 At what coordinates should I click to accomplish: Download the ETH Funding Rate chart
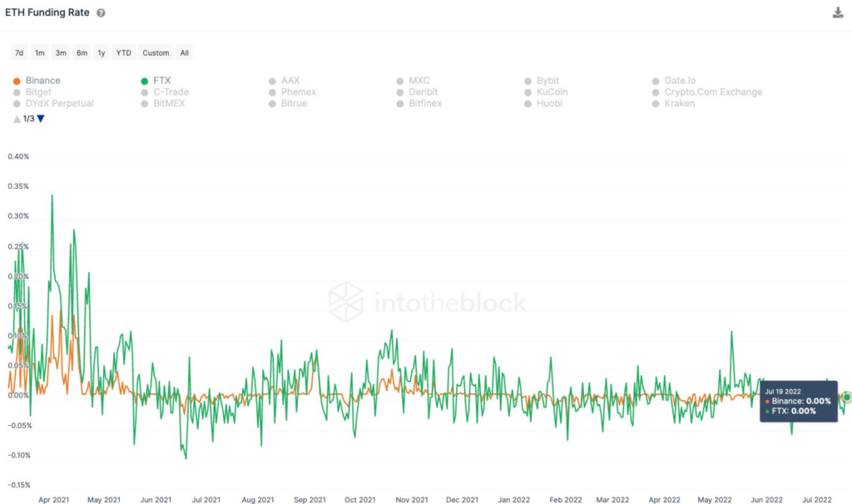(837, 12)
